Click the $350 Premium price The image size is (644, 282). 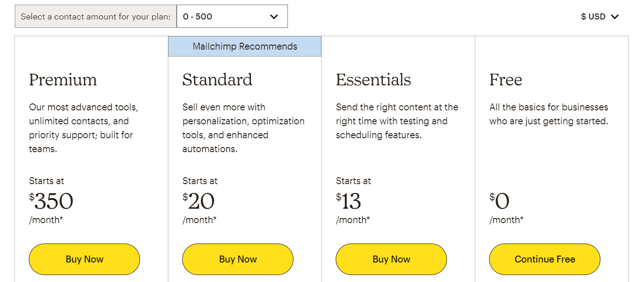click(x=51, y=201)
